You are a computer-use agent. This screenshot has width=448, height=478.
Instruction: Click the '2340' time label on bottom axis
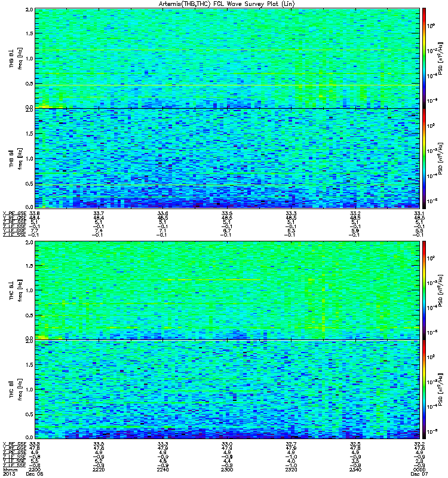click(x=355, y=470)
